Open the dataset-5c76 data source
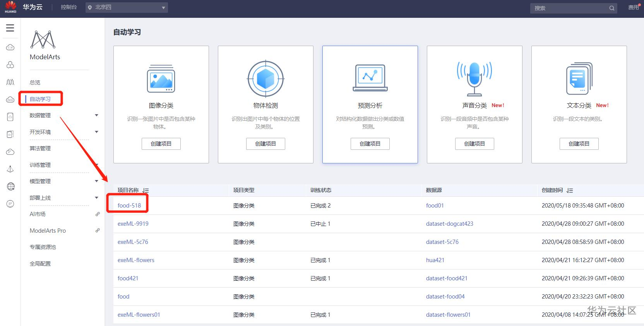The height and width of the screenshot is (326, 644). click(x=442, y=242)
